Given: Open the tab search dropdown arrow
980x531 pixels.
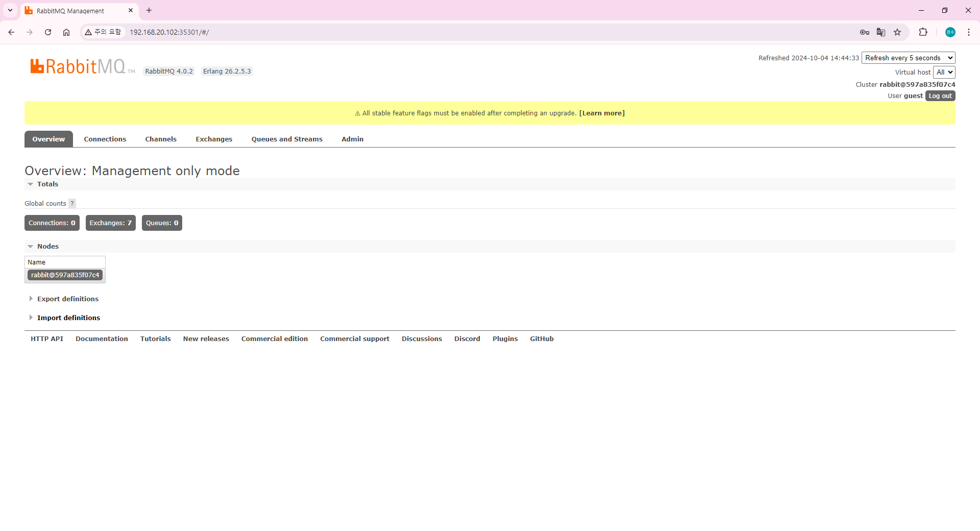Looking at the screenshot, I should point(10,10).
